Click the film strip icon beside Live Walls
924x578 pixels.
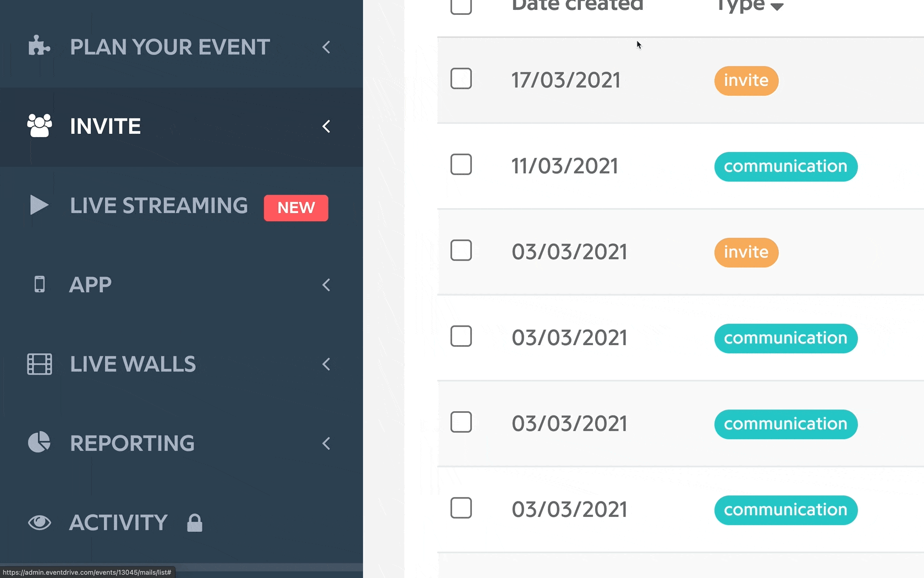[40, 364]
